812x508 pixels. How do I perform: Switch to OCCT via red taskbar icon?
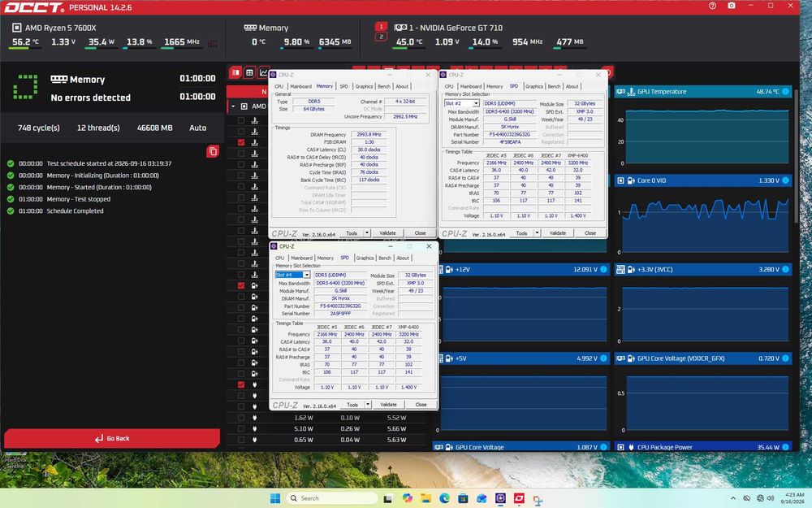[519, 498]
